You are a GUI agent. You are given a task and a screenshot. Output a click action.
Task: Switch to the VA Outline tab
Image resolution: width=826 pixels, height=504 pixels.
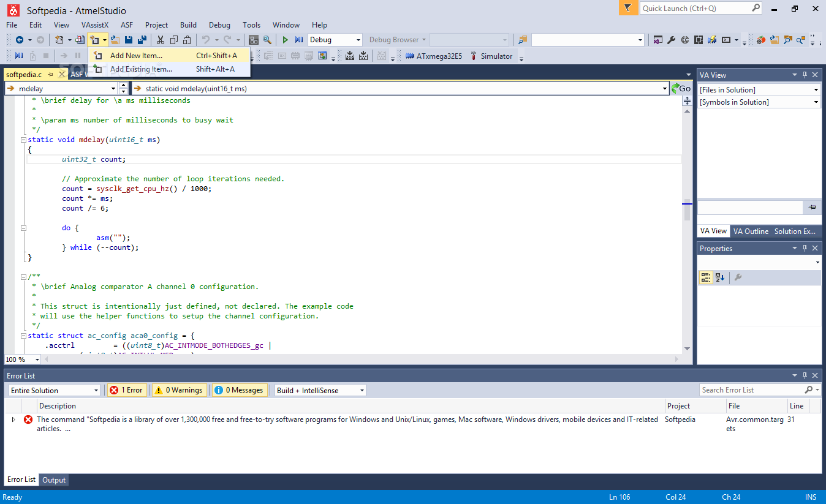tap(751, 231)
